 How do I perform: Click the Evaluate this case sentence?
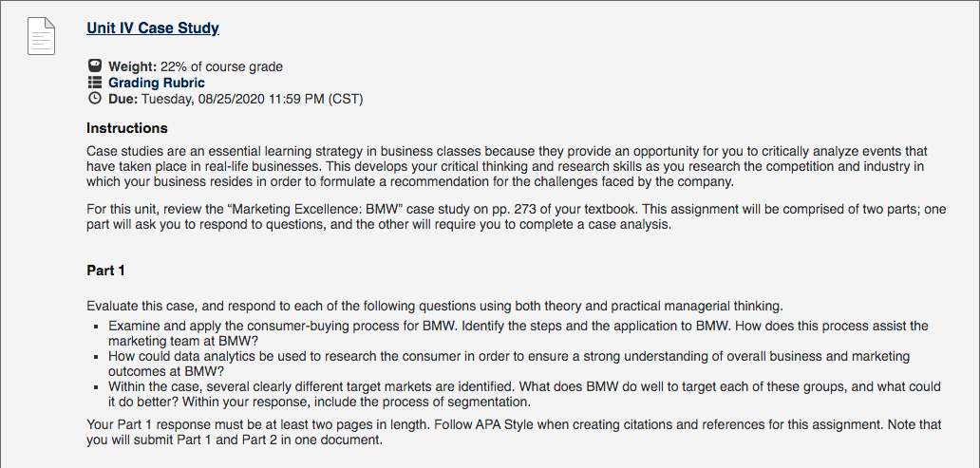pos(434,307)
